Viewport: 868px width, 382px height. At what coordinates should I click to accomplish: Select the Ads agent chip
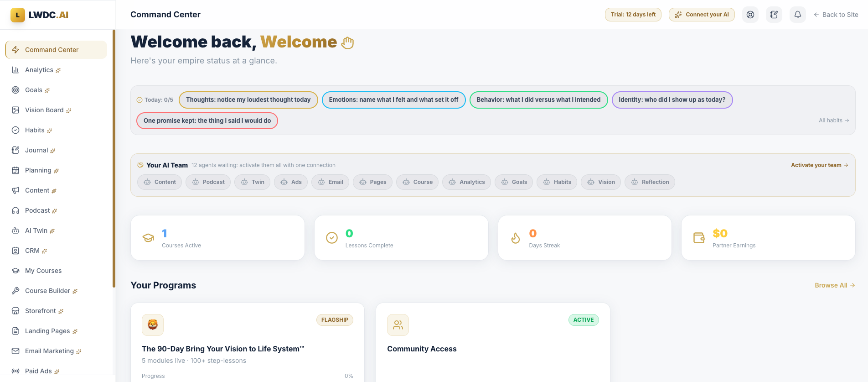(x=291, y=182)
